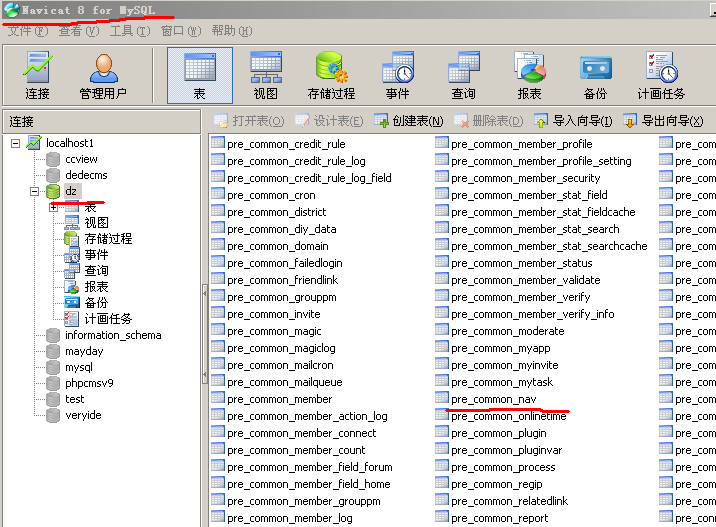Select veryide database
Screen dimensions: 716x527
[x=84, y=415]
